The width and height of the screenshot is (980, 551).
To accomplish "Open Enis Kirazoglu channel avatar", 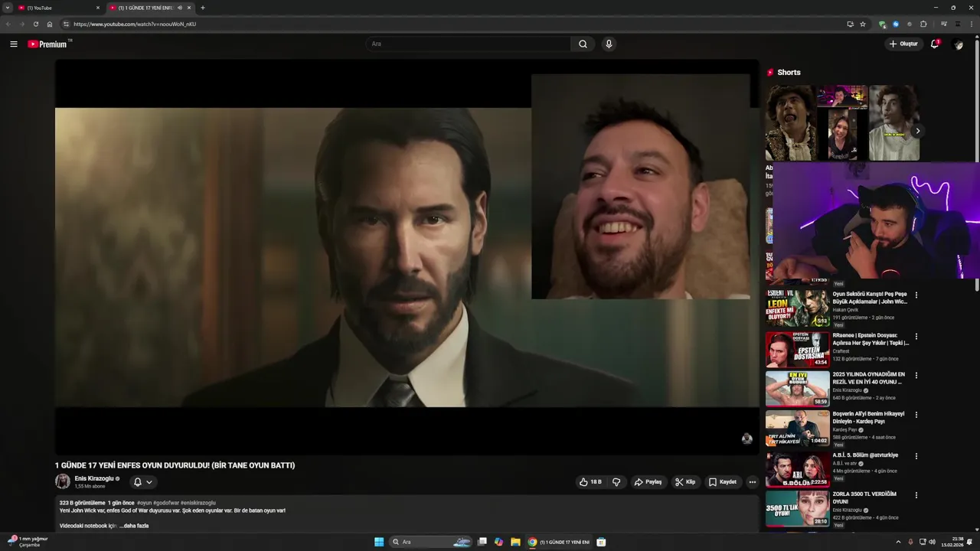I will (x=63, y=481).
